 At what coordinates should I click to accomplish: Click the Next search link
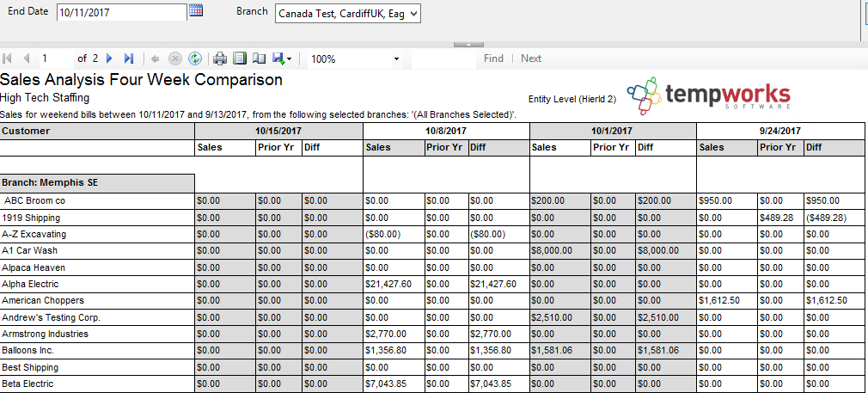pos(531,58)
